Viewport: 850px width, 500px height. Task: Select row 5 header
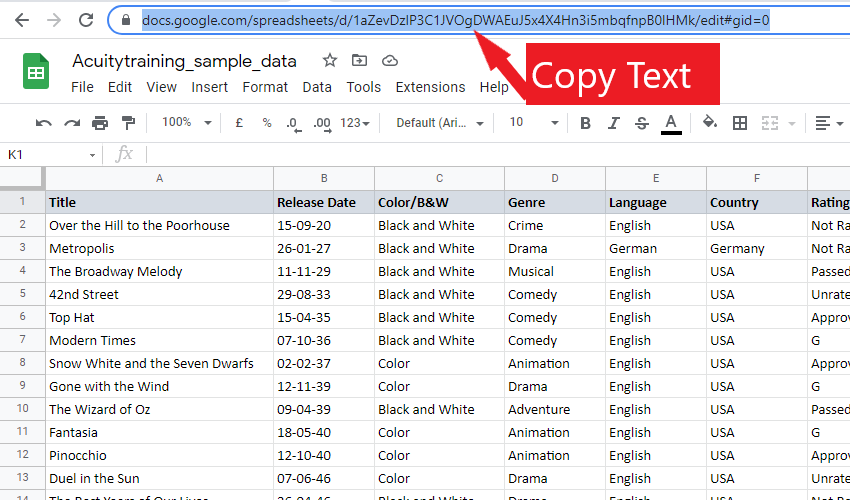[x=22, y=294]
